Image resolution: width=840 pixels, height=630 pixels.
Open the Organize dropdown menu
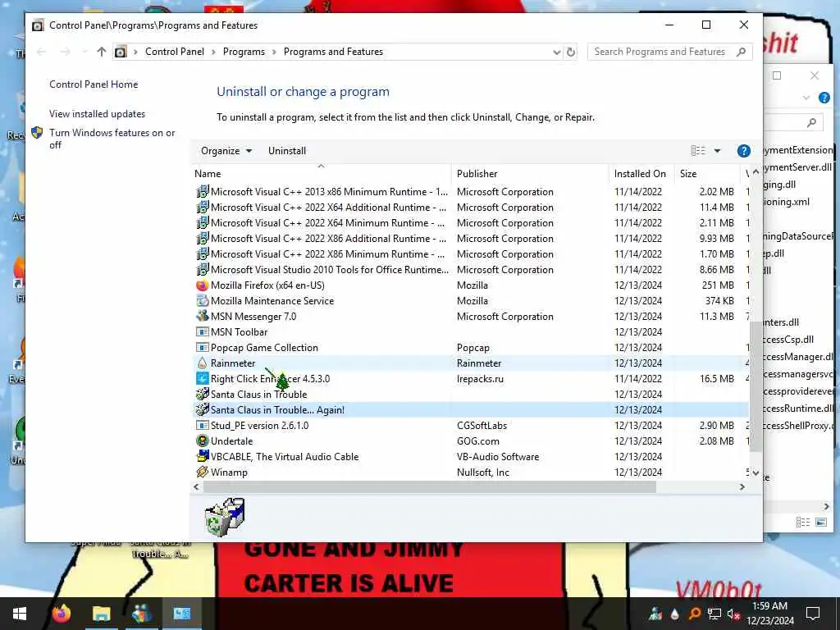point(226,151)
